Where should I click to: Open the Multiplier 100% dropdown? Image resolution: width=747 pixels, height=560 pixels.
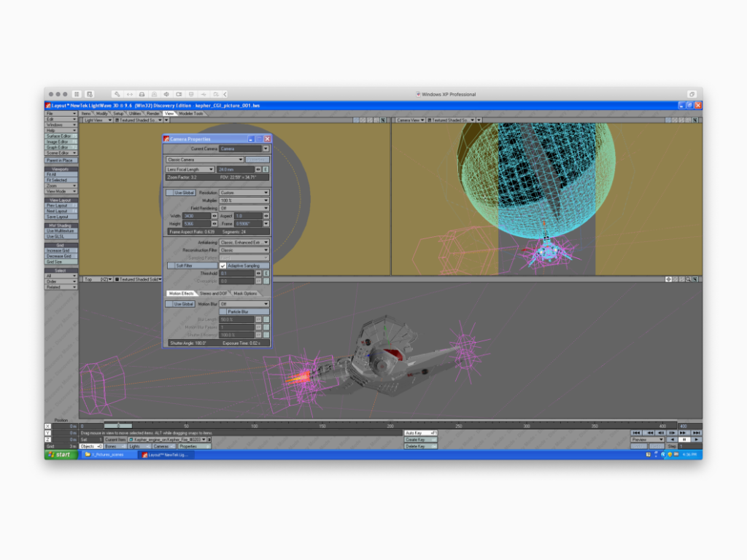pyautogui.click(x=244, y=201)
